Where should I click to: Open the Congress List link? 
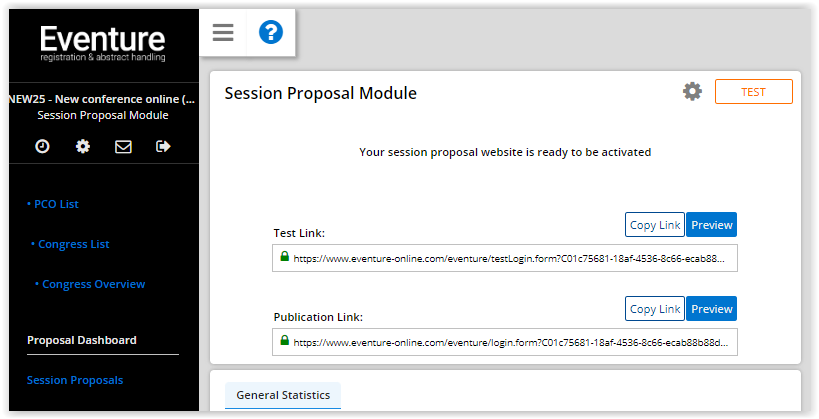click(x=74, y=244)
